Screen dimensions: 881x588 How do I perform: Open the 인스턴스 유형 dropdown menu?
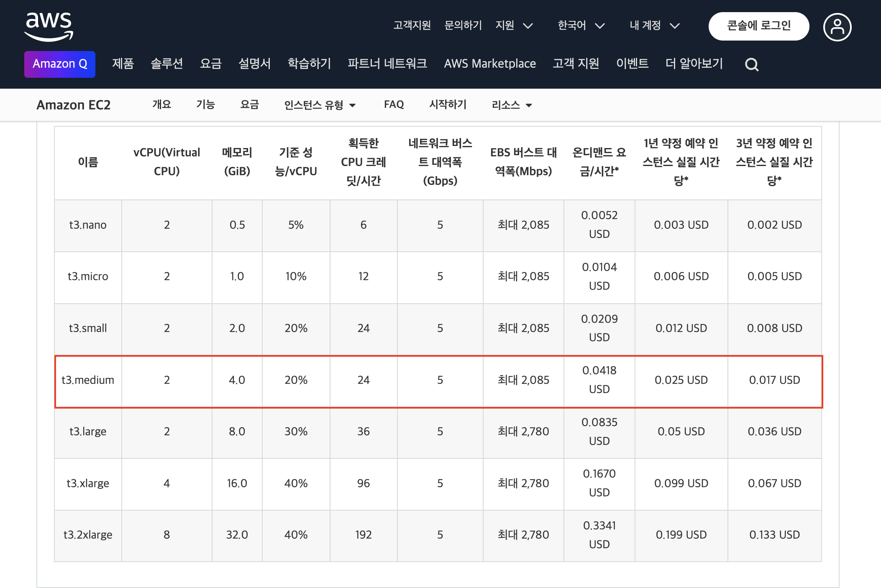pyautogui.click(x=320, y=105)
